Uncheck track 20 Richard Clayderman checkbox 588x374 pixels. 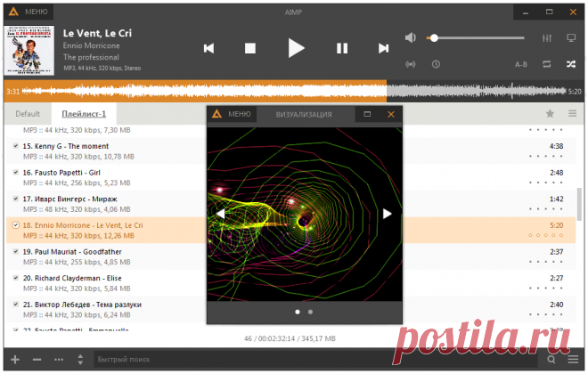click(16, 278)
